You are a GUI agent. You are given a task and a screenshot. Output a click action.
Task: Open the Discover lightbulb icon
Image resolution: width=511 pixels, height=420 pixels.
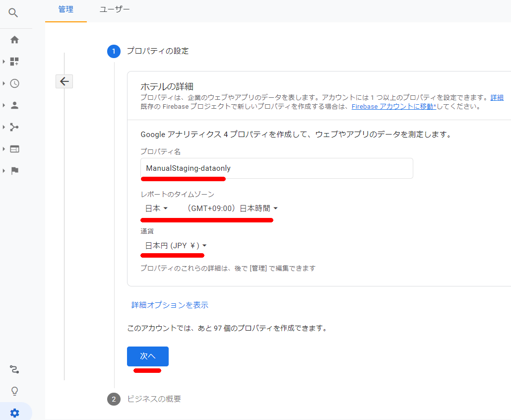click(14, 391)
